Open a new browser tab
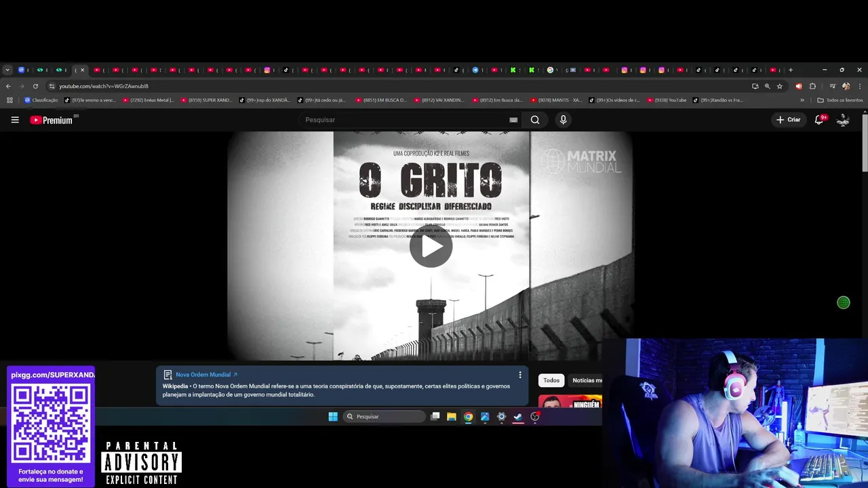Screen dimensions: 868x488 point(790,70)
